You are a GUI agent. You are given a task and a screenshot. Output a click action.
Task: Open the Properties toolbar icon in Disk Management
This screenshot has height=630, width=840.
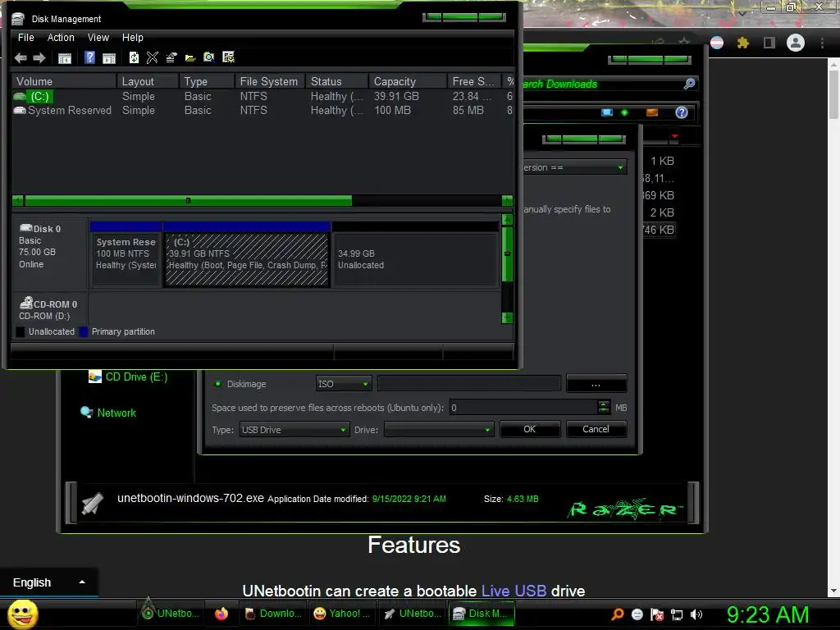click(x=171, y=57)
